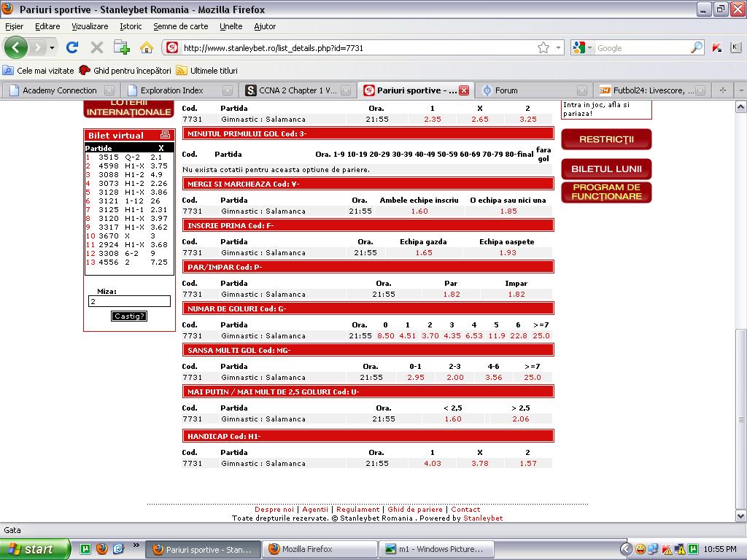The image size is (747, 560).
Task: Open Ultimele titluri feed bookmark
Action: [206, 71]
